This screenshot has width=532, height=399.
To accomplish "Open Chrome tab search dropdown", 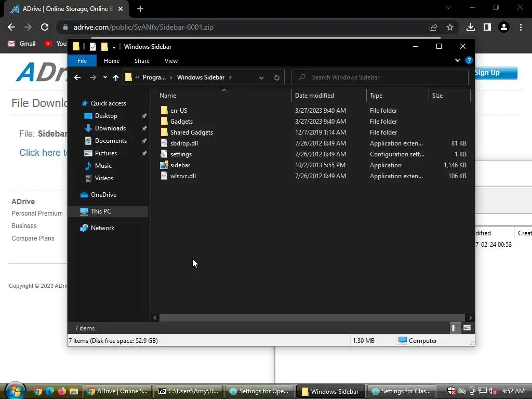I will (448, 7).
